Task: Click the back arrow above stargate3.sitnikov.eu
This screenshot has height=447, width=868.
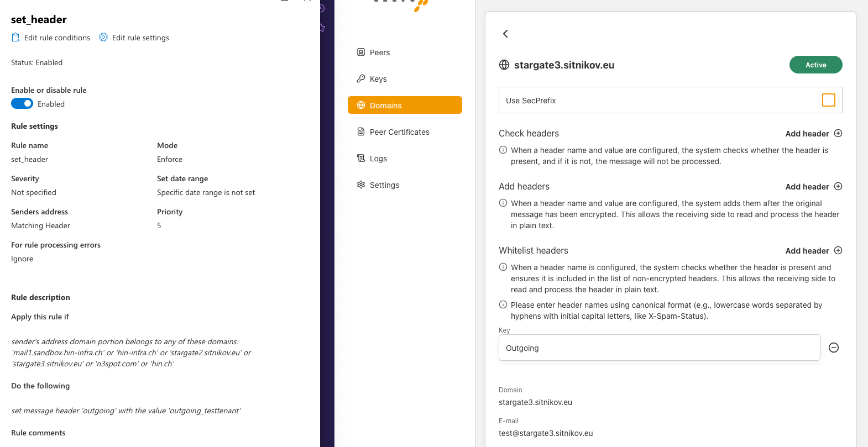Action: pyautogui.click(x=505, y=34)
